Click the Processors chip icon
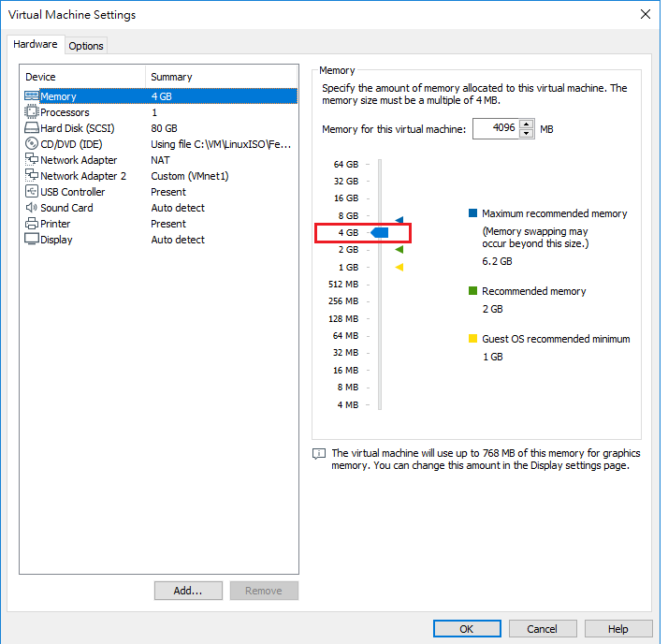This screenshot has width=668, height=644. pos(32,111)
